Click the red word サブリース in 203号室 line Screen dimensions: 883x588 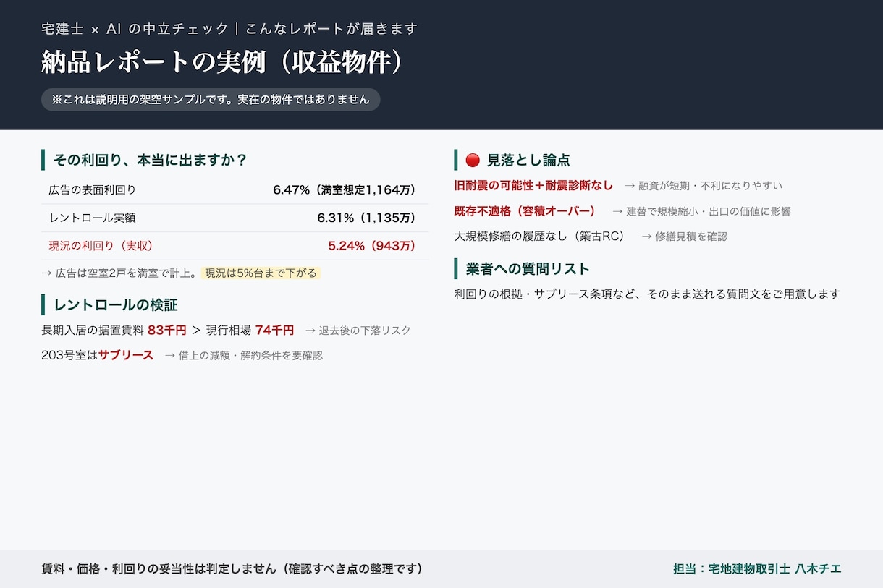pos(126,355)
